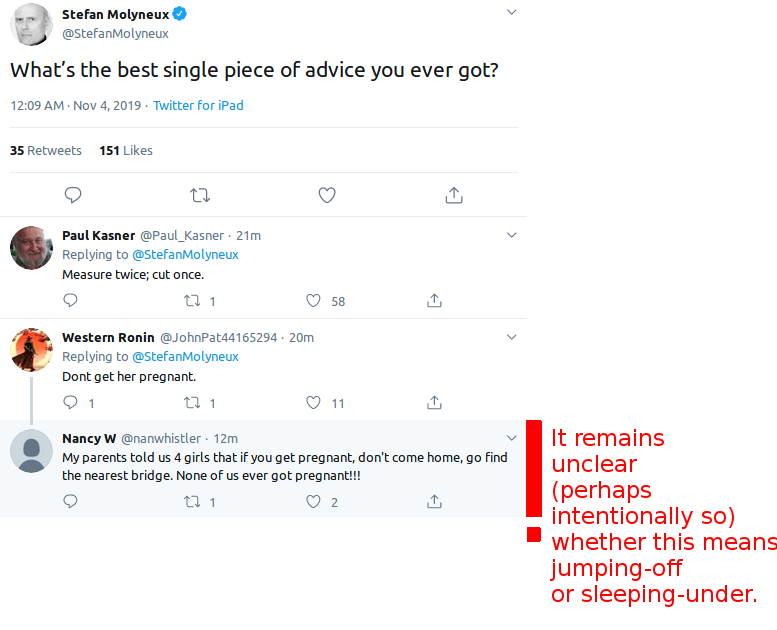Like Western Ronin's reply with 11 likes
This screenshot has width=777, height=630.
(313, 402)
